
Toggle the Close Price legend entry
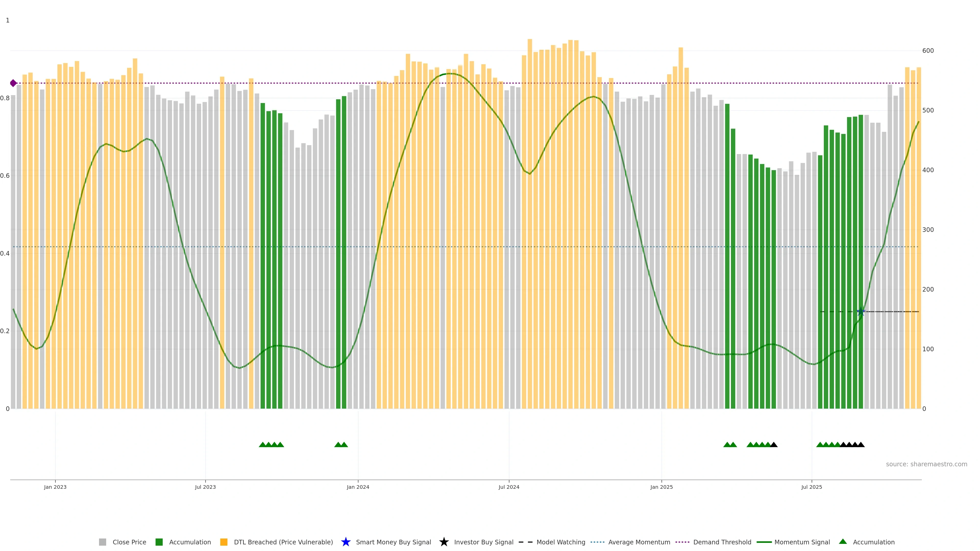point(129,542)
